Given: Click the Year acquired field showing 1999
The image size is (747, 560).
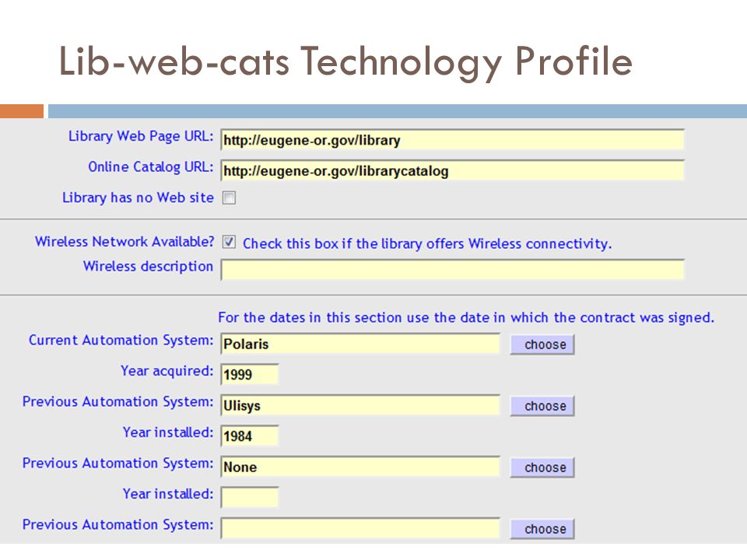Looking at the screenshot, I should [250, 374].
